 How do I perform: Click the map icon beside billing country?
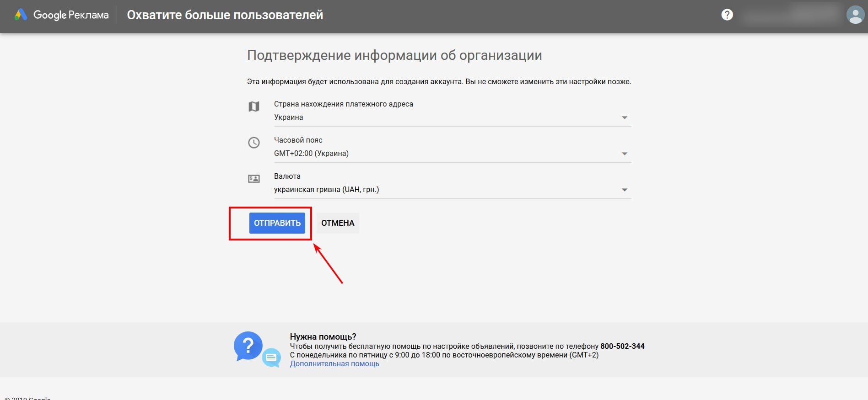point(254,107)
